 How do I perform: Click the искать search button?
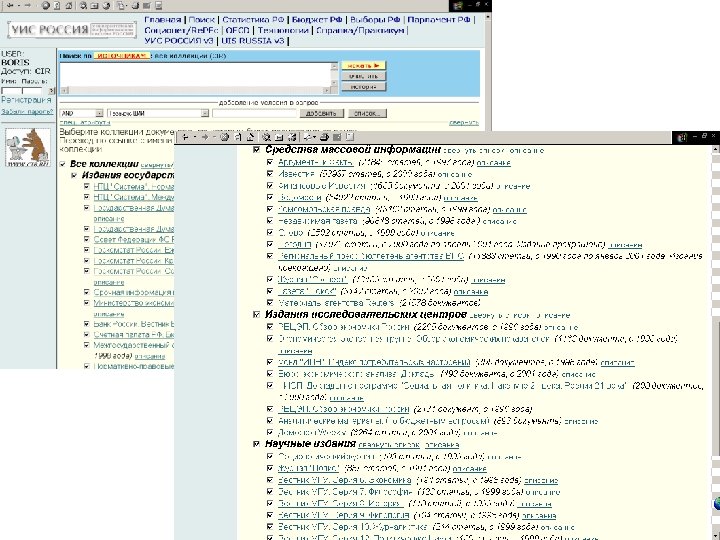363,66
